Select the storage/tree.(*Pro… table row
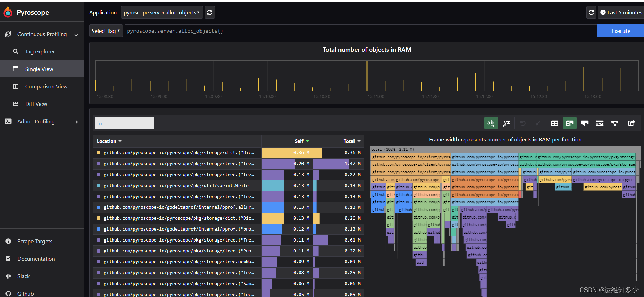 click(229, 251)
